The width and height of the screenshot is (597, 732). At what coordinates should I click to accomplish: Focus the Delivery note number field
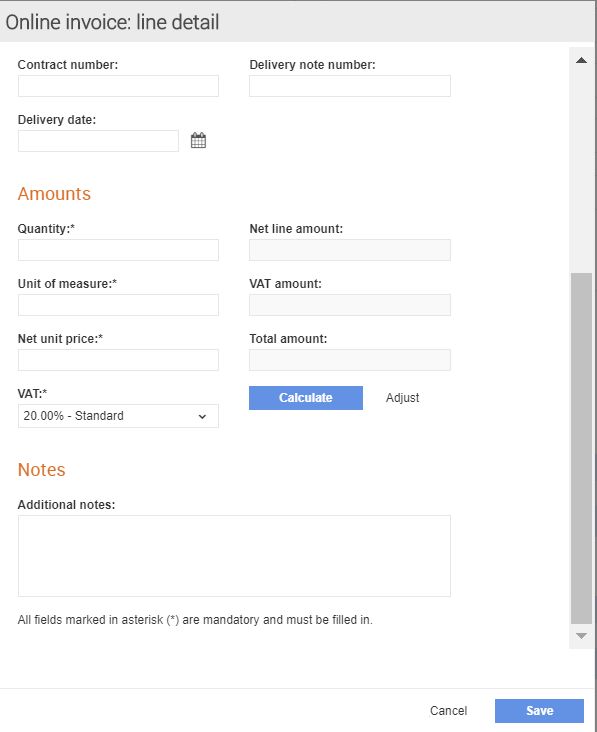(x=350, y=86)
